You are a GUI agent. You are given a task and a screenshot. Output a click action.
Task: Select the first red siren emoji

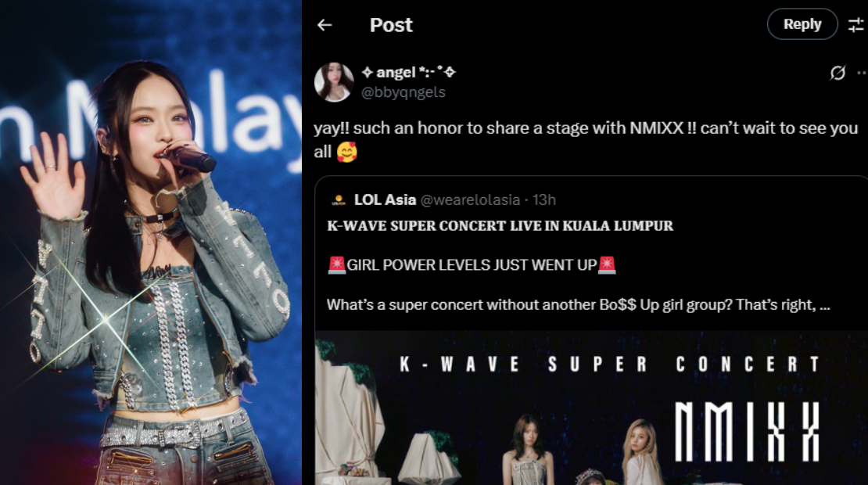336,265
